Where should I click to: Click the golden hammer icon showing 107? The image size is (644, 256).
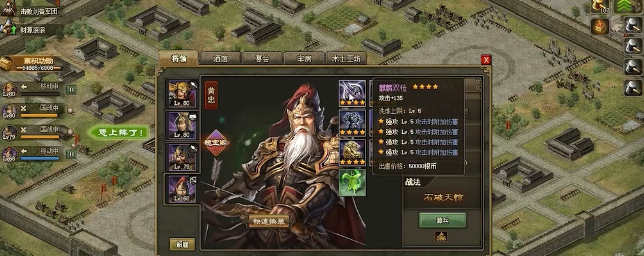[x=600, y=6]
